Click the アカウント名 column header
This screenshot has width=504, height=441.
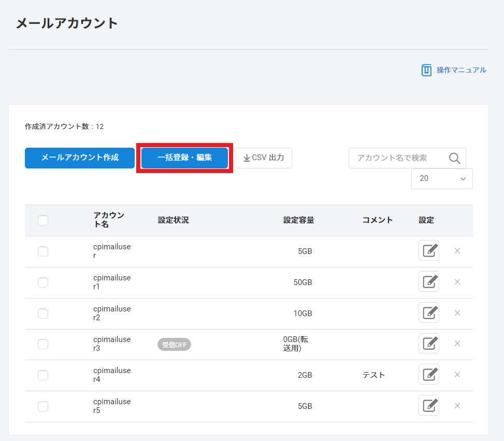109,220
